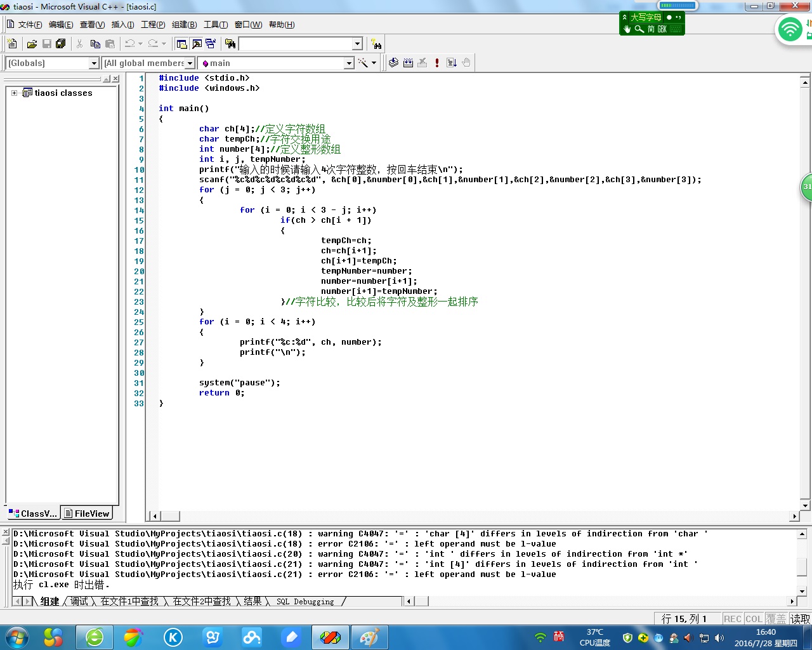Open the 工程(P) menu
The width and height of the screenshot is (812, 650).
click(153, 25)
